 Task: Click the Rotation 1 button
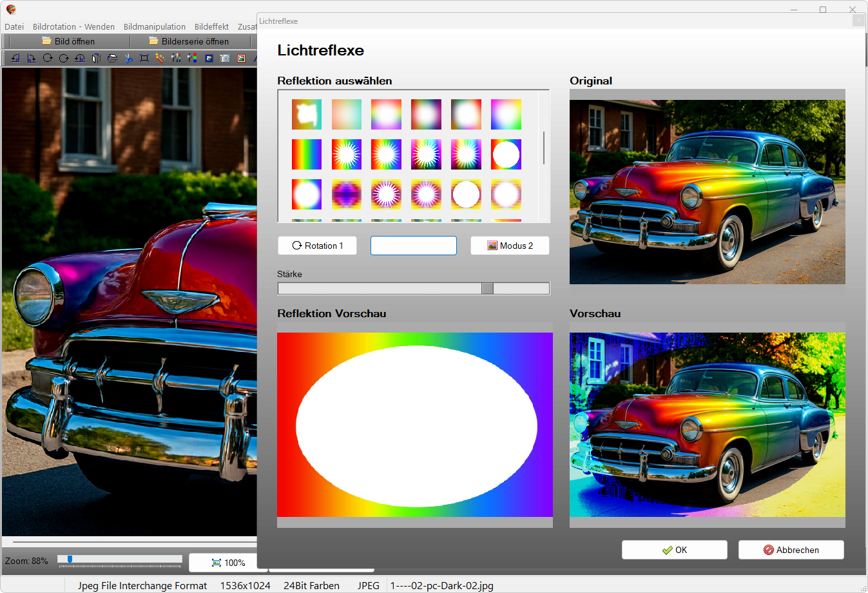tap(317, 246)
